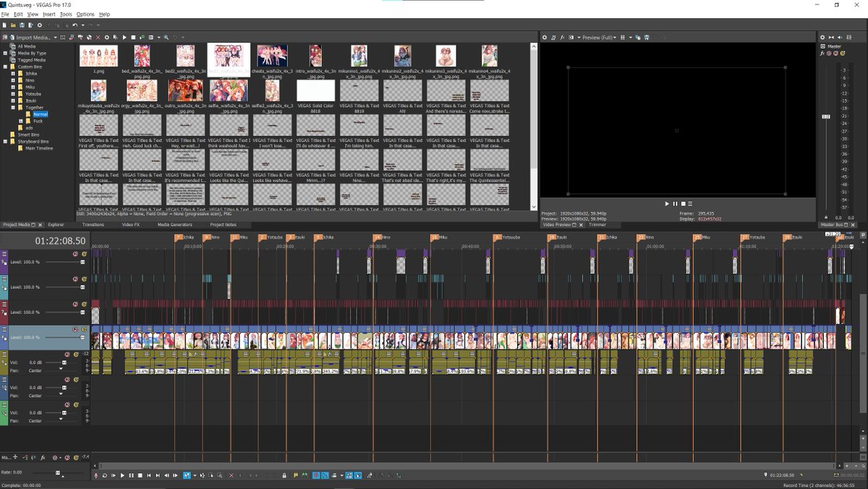The width and height of the screenshot is (868, 489).
Task: Click Go to Start in transport bar
Action: 148,475
